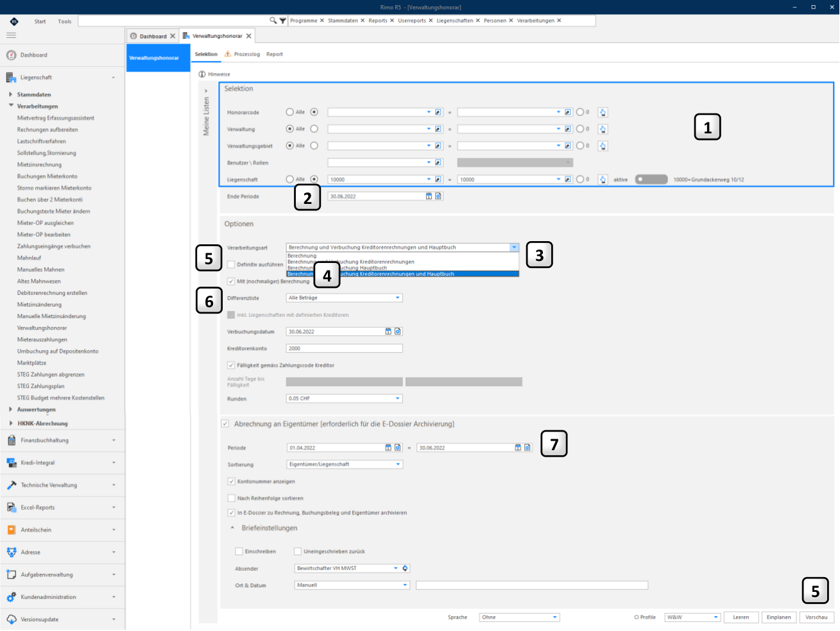Click the Technische Verwaltung tools icon
Screen dimensions: 840x631
pos(12,485)
